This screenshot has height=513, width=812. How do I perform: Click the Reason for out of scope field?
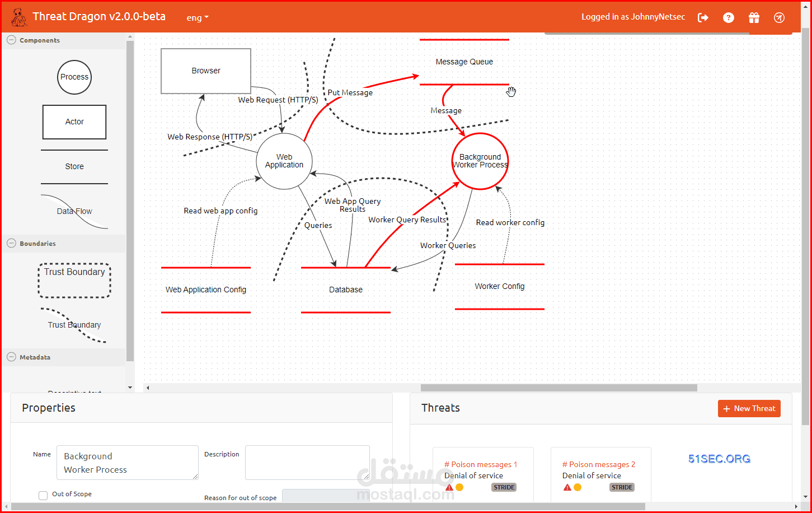pyautogui.click(x=326, y=496)
